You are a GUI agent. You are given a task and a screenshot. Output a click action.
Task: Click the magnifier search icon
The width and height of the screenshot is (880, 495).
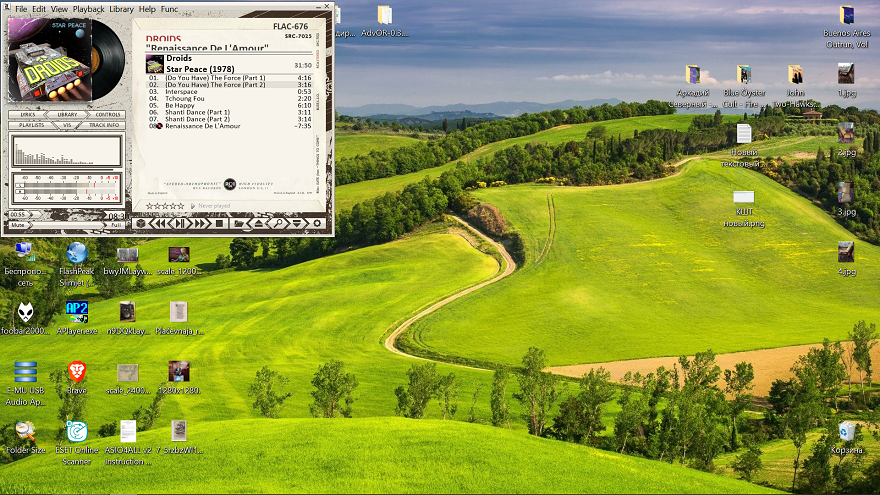[278, 223]
